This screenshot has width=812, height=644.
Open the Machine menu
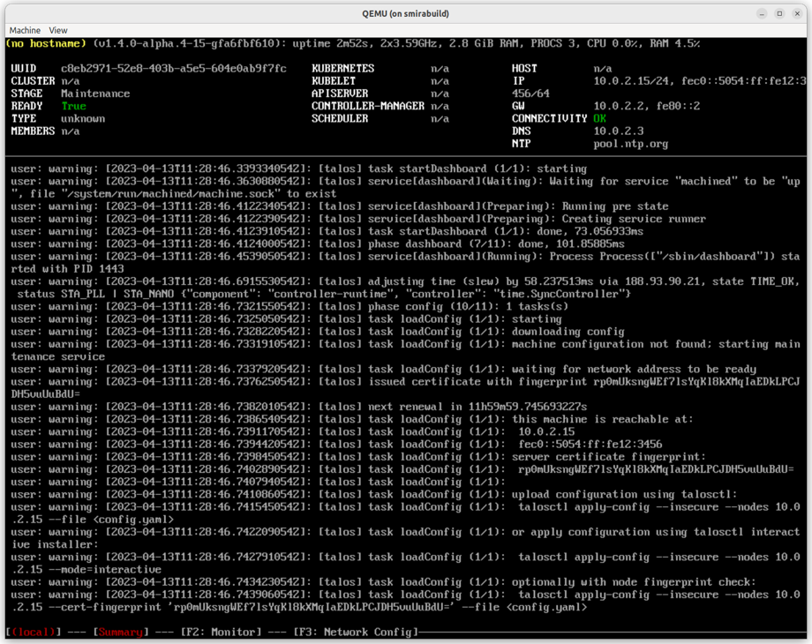(25, 31)
